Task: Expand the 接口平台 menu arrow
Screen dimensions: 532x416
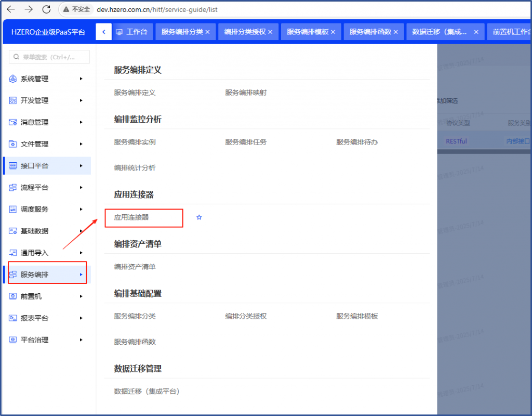Action: [81, 166]
